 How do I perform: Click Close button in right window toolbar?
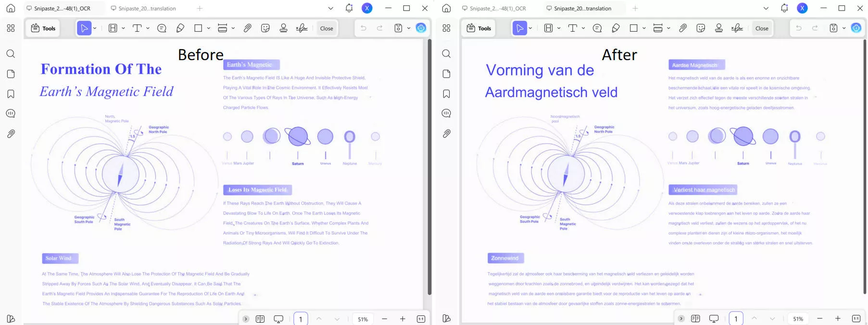[762, 28]
